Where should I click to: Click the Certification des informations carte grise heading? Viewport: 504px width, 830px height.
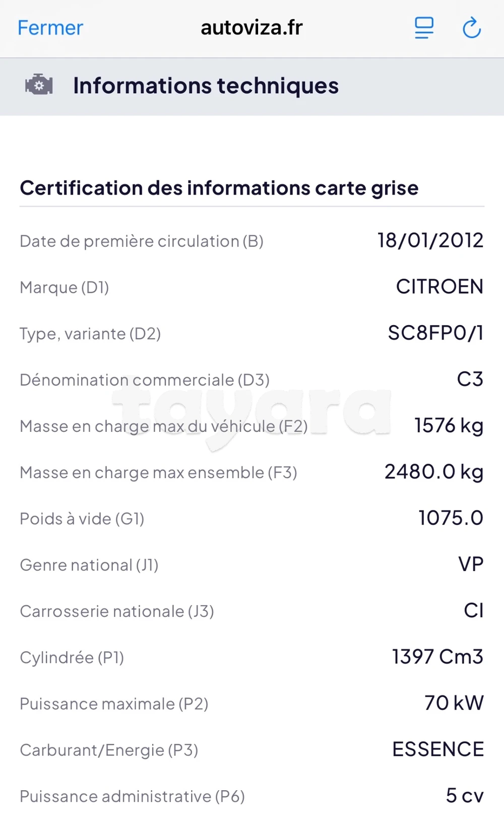(x=219, y=187)
